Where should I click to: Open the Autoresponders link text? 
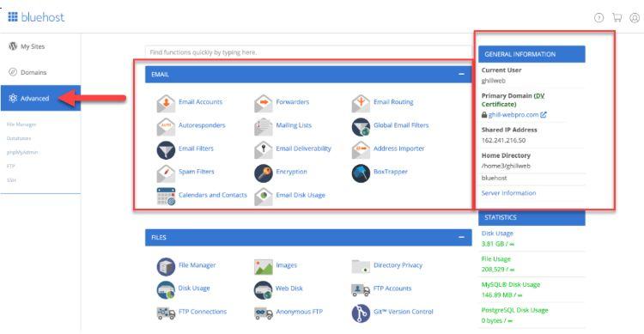[x=202, y=125]
